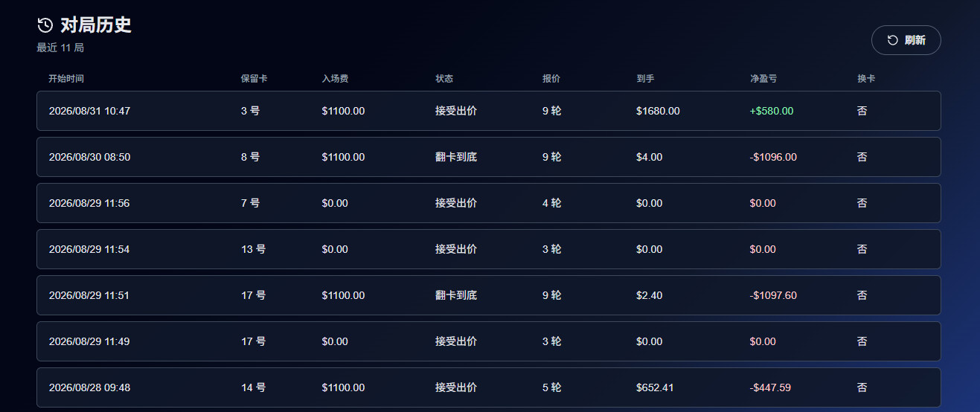
Task: Open the row started 2026/08/29 11:51
Action: pos(489,295)
